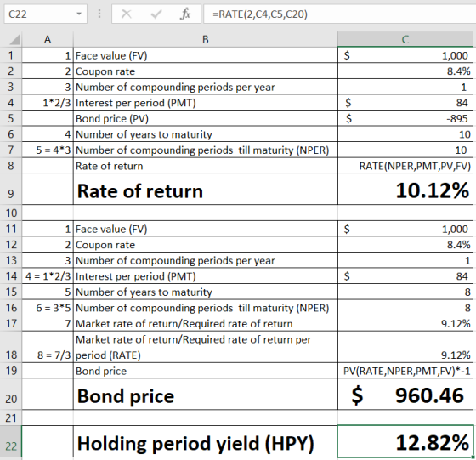
Task: Select row 1 header
Action: (x=11, y=55)
